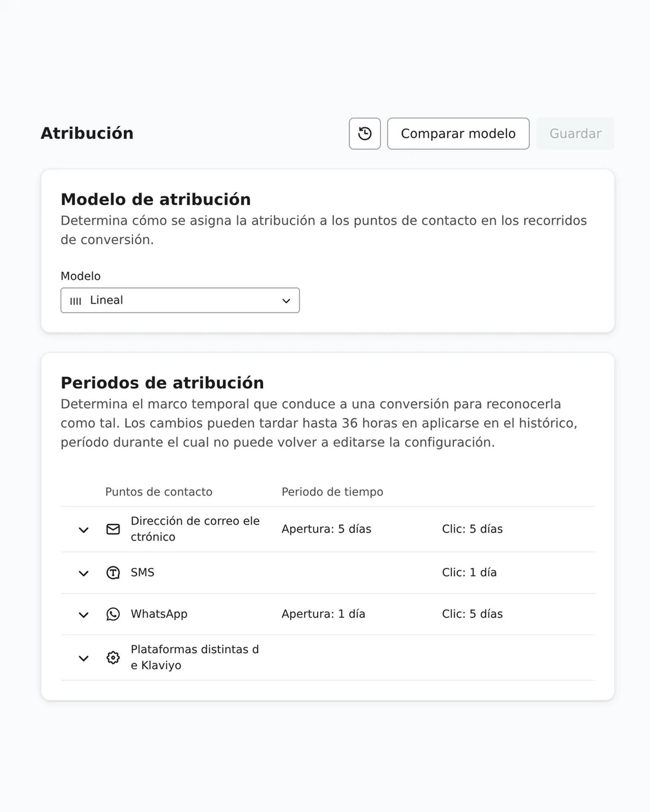Click the envelope icon for email touchpoint
Screen dimensions: 650x812
113,529
